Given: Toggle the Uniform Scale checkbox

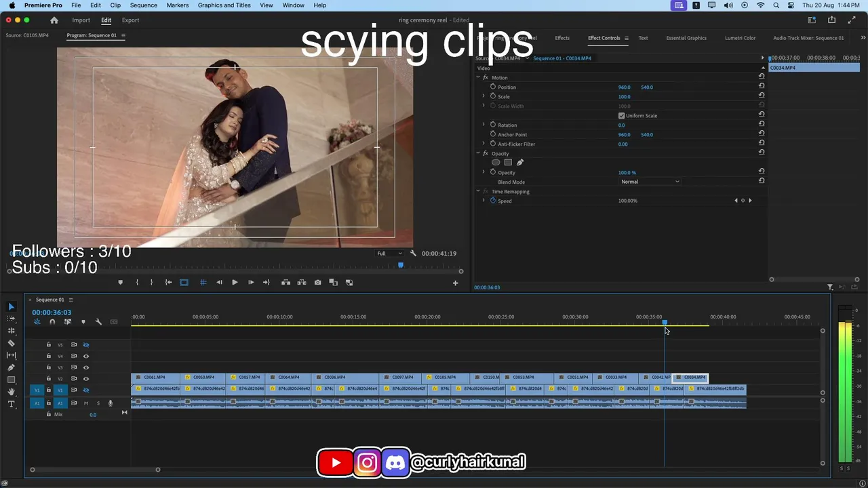Looking at the screenshot, I should pos(621,116).
